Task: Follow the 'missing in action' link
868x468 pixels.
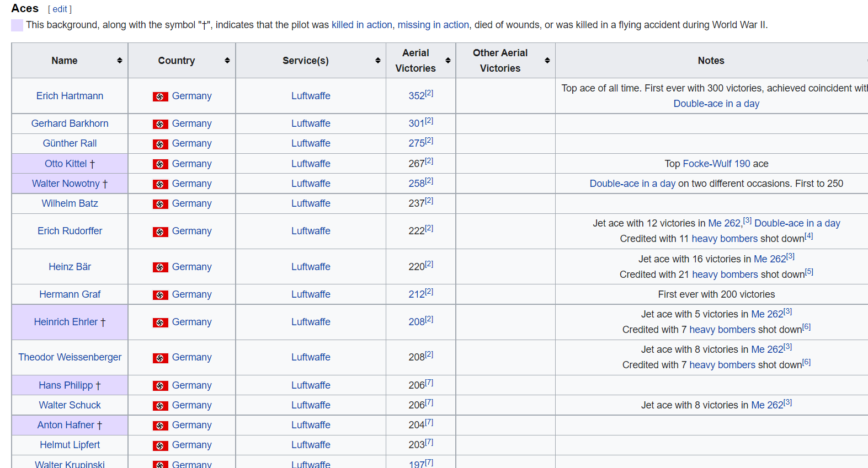Action: (433, 25)
